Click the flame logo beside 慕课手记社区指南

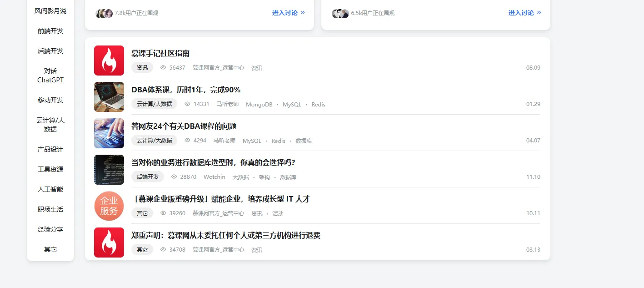pyautogui.click(x=109, y=61)
